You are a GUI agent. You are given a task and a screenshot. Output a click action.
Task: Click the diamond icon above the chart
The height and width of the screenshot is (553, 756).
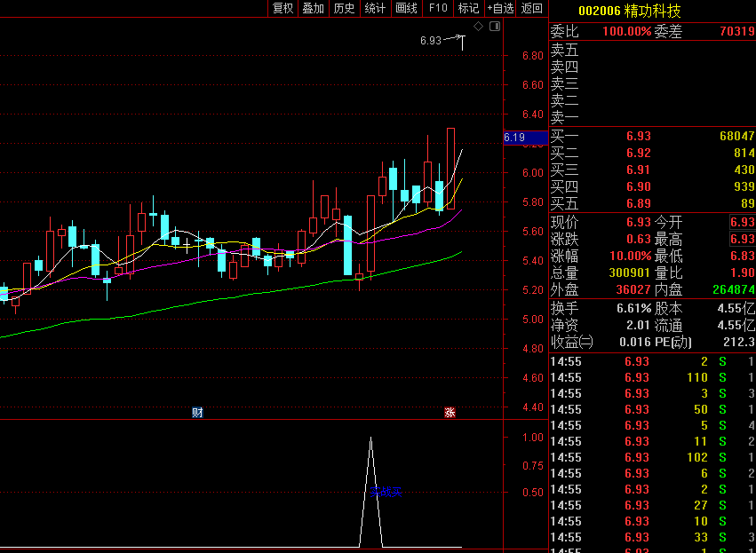(478, 27)
